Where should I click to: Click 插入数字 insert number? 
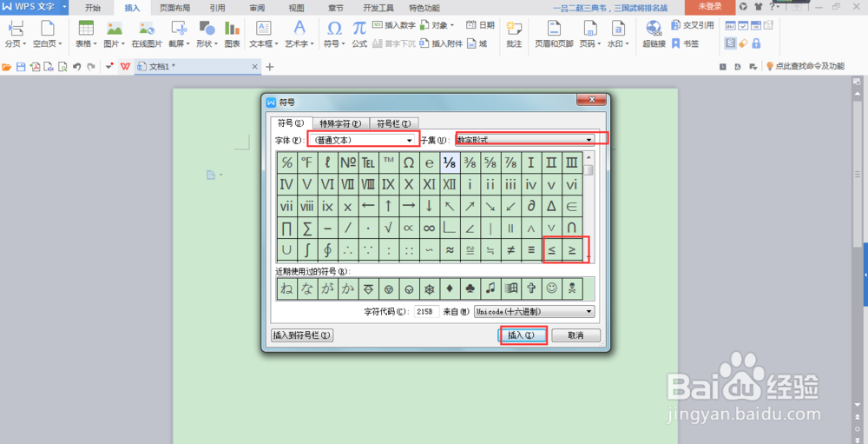pyautogui.click(x=394, y=25)
